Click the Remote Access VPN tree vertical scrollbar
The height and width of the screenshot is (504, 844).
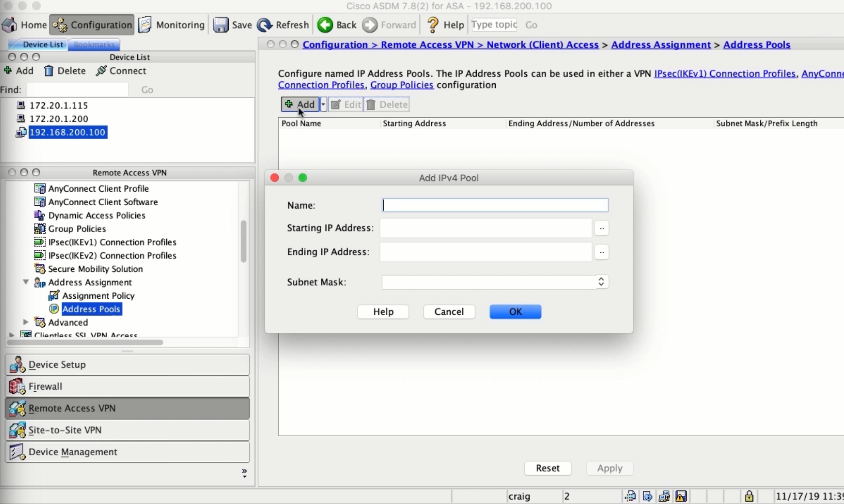244,242
